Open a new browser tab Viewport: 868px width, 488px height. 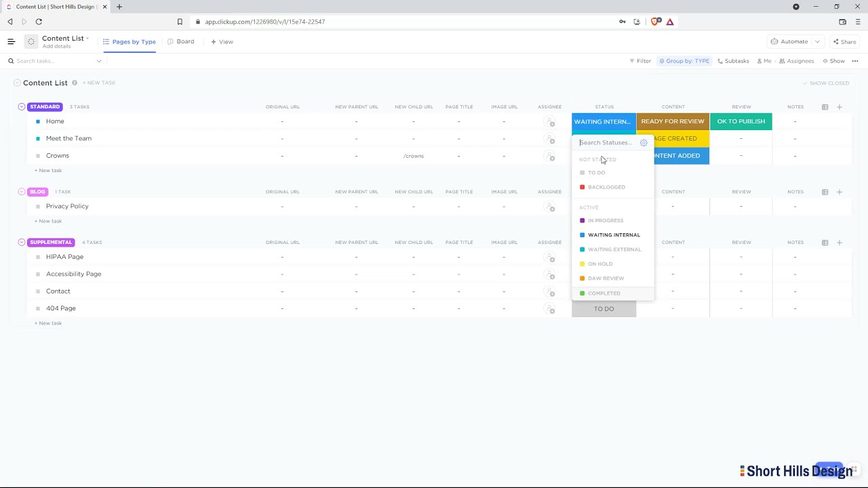[x=119, y=7]
